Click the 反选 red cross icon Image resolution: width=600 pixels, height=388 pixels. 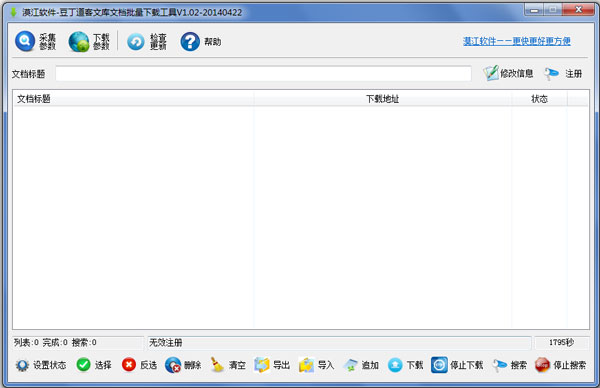(129, 365)
